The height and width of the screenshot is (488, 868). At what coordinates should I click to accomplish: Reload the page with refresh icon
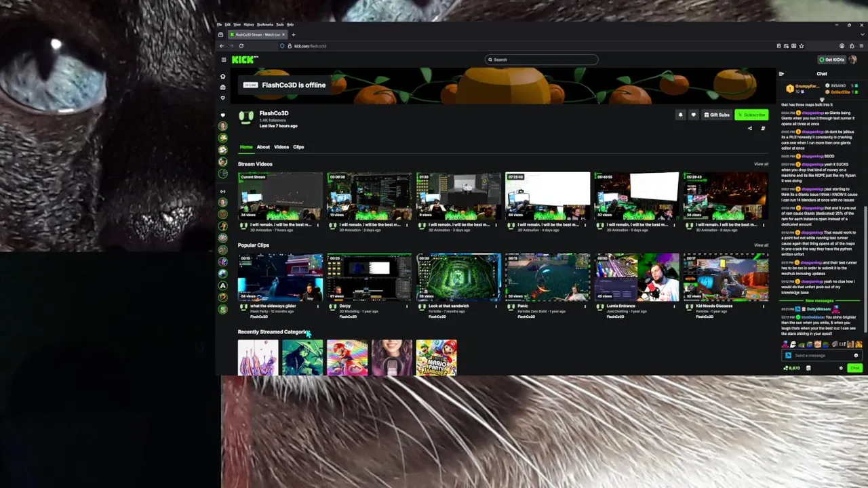click(241, 46)
